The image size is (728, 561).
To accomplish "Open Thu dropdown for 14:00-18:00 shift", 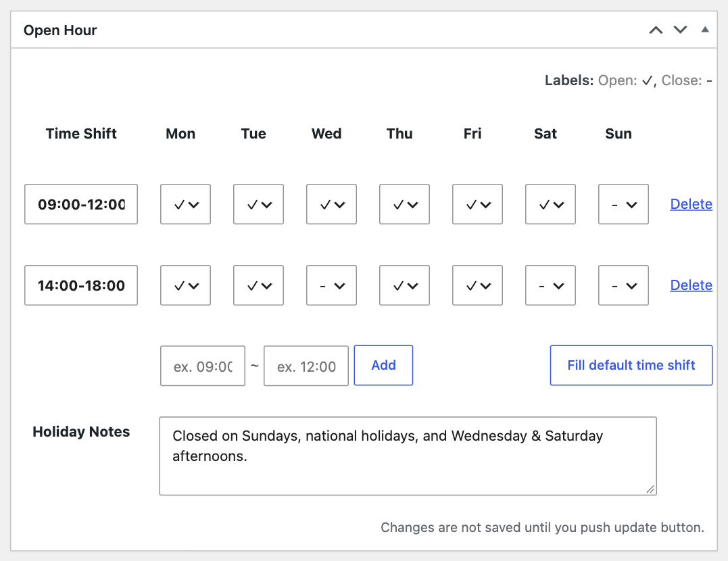I will coord(404,285).
